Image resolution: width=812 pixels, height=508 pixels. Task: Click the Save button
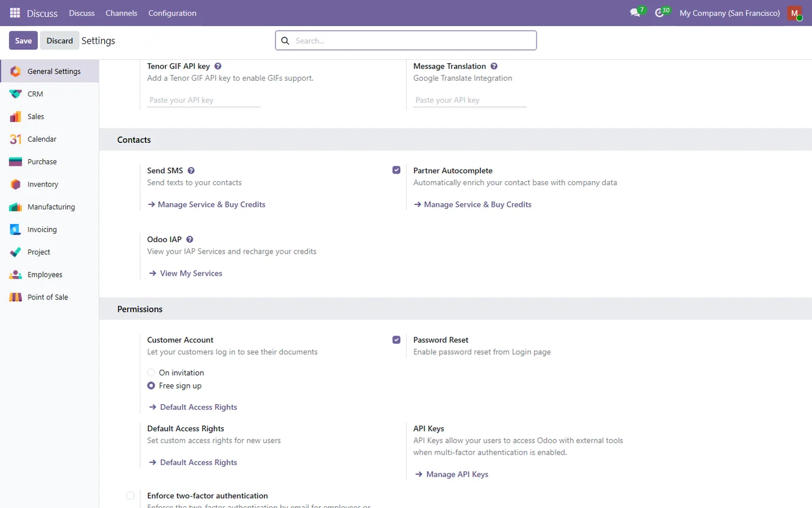coord(23,41)
